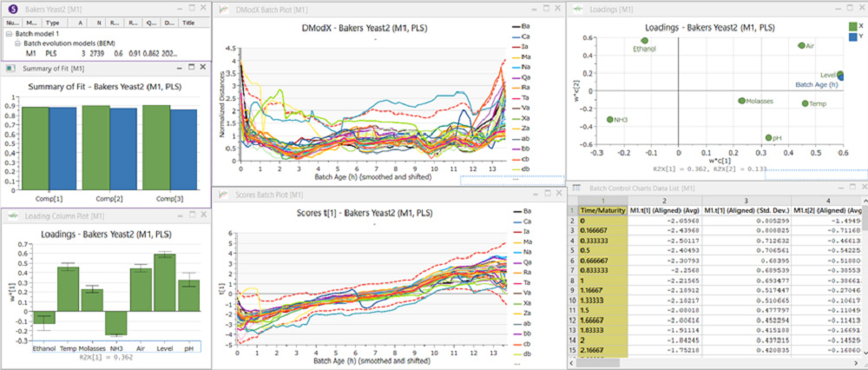Select the Molasses point in Loadings scatter
Image resolution: width=868 pixels, height=370 pixels.
[742, 101]
